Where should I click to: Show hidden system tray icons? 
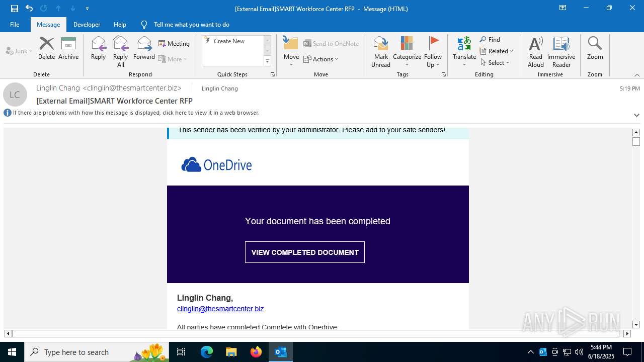(x=531, y=352)
